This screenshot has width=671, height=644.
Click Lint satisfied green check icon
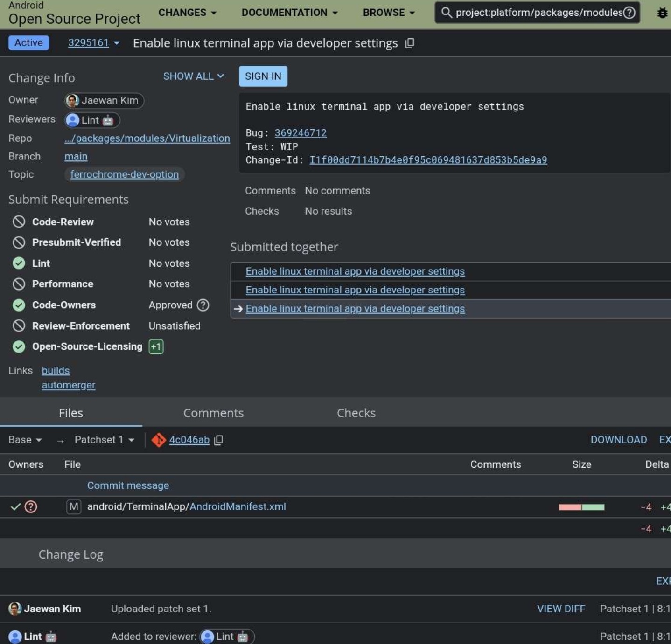click(19, 263)
